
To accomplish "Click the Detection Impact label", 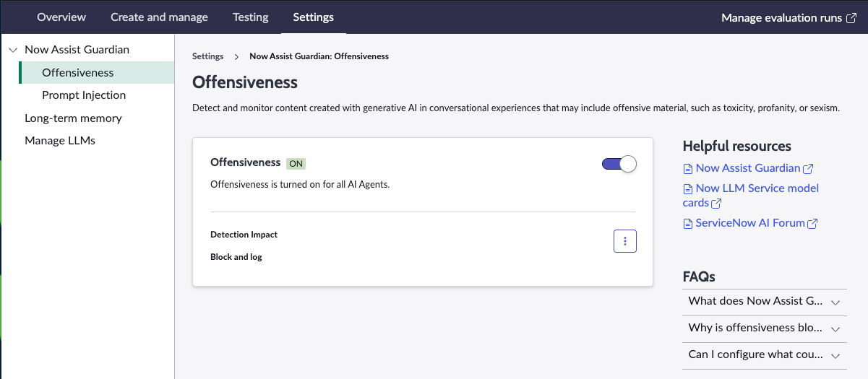I will (244, 235).
